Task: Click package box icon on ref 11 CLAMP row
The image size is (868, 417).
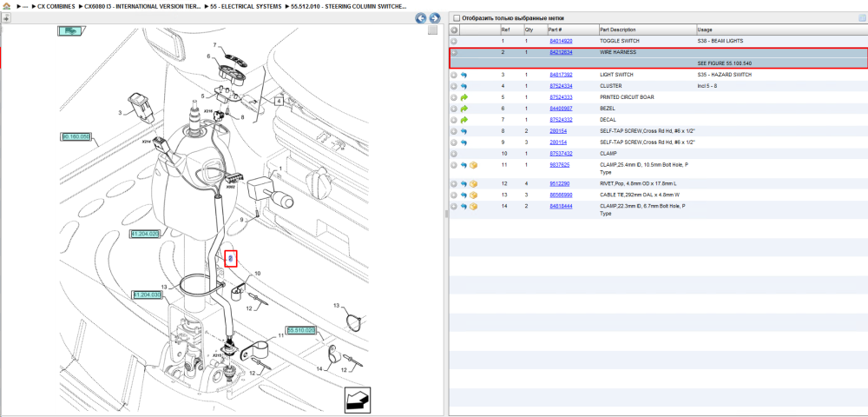Action: pos(473,165)
